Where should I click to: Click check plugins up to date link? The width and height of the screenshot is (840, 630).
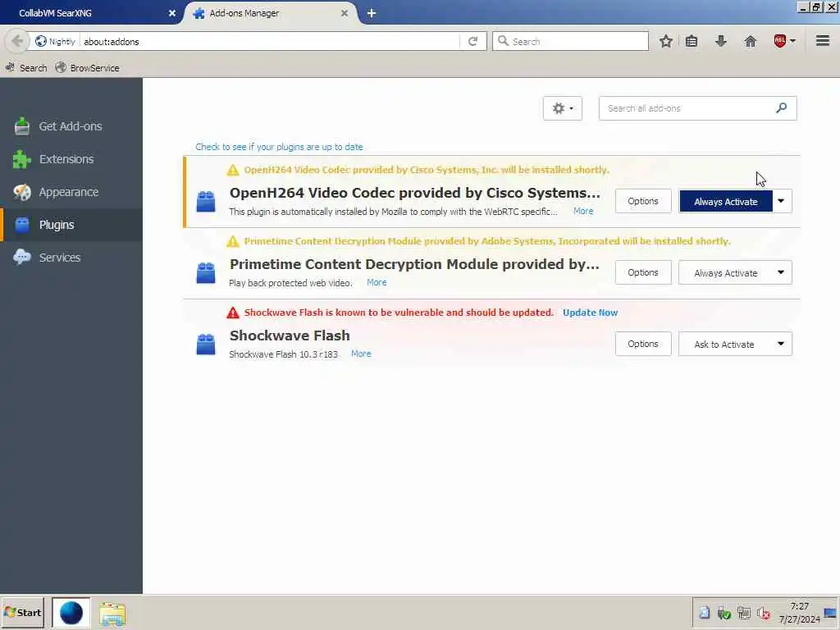(279, 147)
